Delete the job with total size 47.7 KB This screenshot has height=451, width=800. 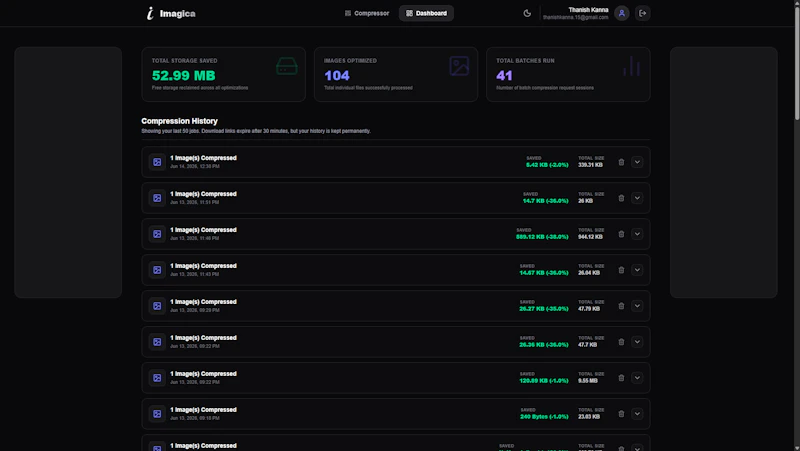621,342
